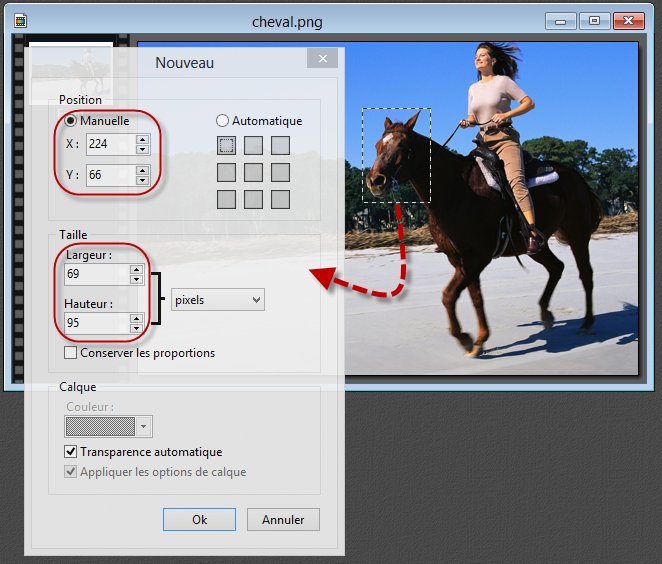Maximize the cheval.png window

click(594, 21)
